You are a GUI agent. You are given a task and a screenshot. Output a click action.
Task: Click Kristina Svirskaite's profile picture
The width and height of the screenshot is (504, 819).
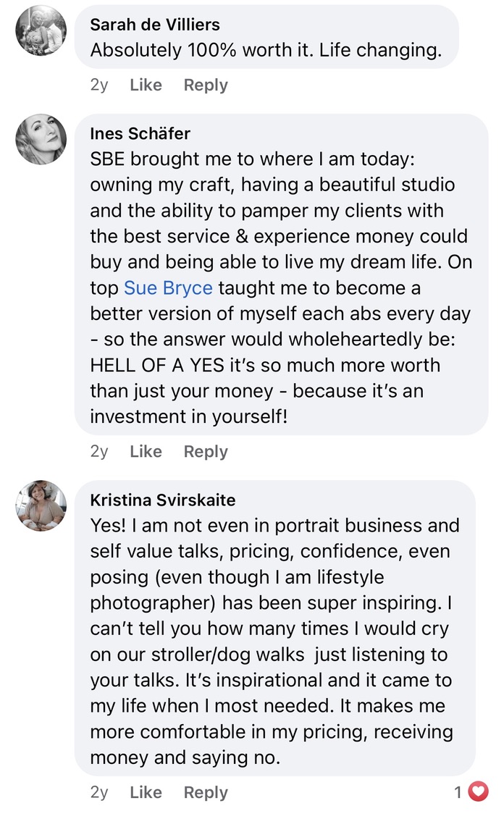click(41, 505)
